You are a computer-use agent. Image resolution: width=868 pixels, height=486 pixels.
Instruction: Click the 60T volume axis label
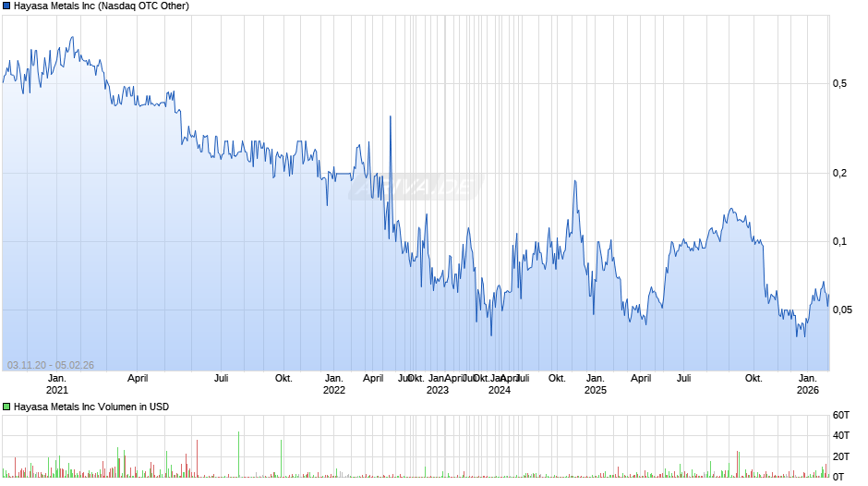(x=841, y=415)
